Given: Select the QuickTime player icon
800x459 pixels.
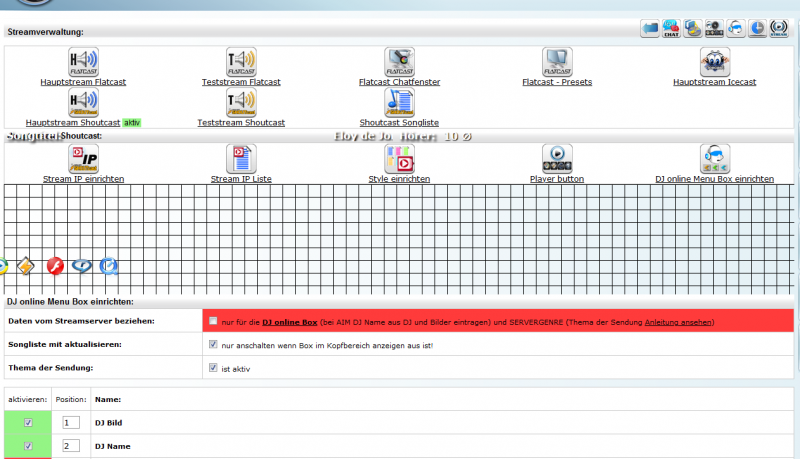Looking at the screenshot, I should point(109,266).
